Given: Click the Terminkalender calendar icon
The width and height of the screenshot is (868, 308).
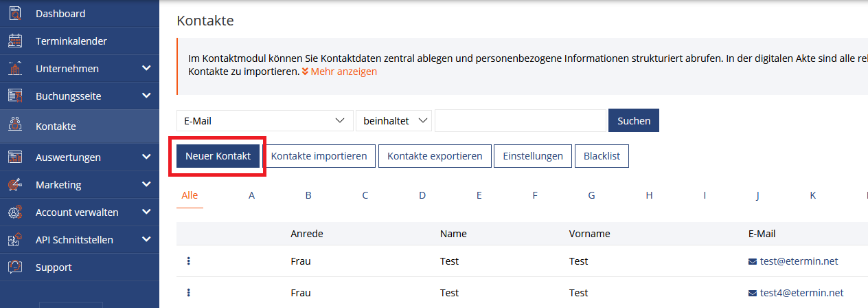Looking at the screenshot, I should click(15, 41).
